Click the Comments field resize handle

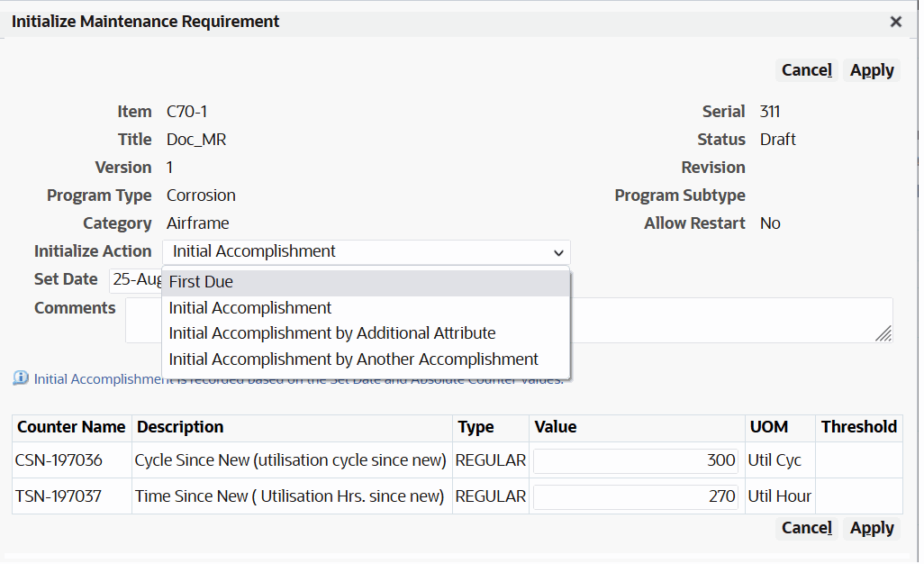(883, 333)
